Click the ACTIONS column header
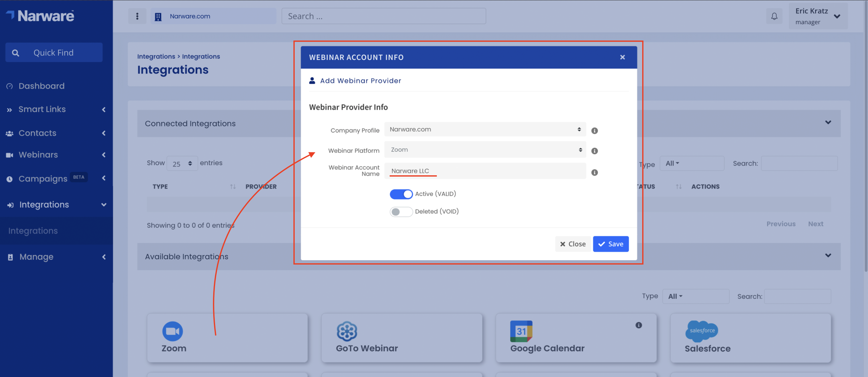This screenshot has height=377, width=868. point(705,187)
